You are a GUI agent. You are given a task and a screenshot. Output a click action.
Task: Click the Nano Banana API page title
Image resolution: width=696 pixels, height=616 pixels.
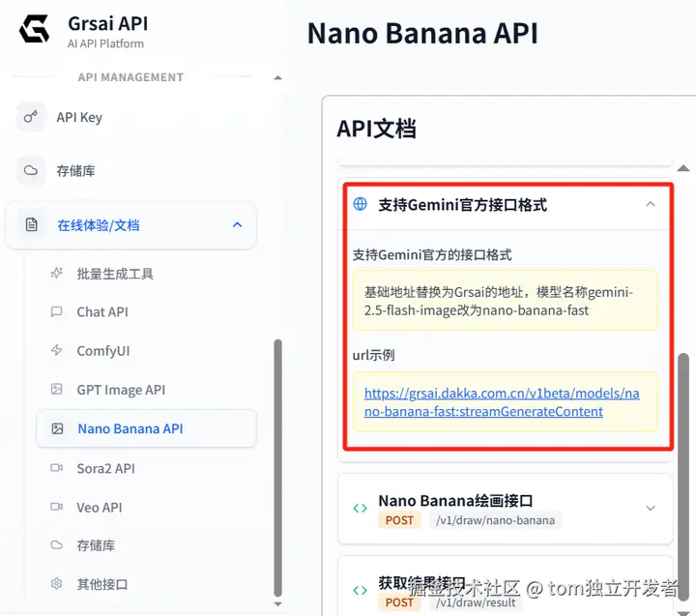pyautogui.click(x=422, y=33)
